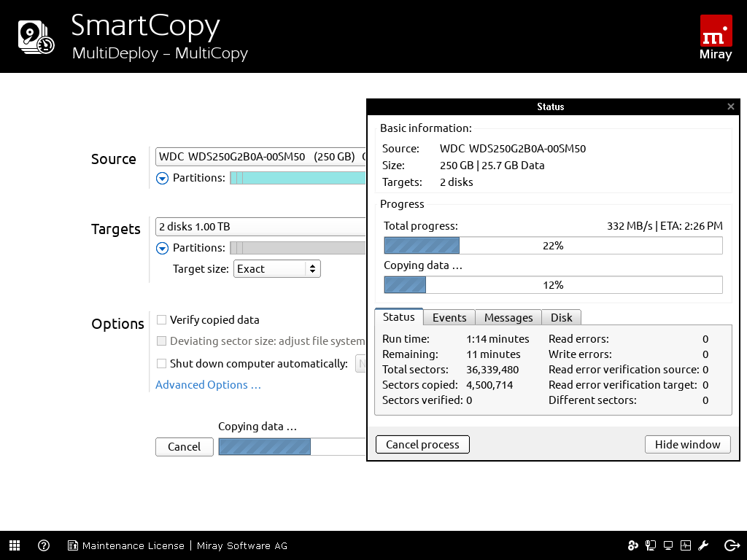Click the Maintenance License document icon
Screen dimensions: 747x560
point(71,545)
